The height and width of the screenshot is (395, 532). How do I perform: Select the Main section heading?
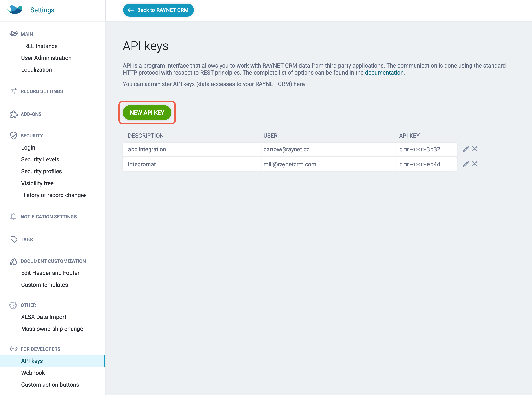pyautogui.click(x=27, y=34)
